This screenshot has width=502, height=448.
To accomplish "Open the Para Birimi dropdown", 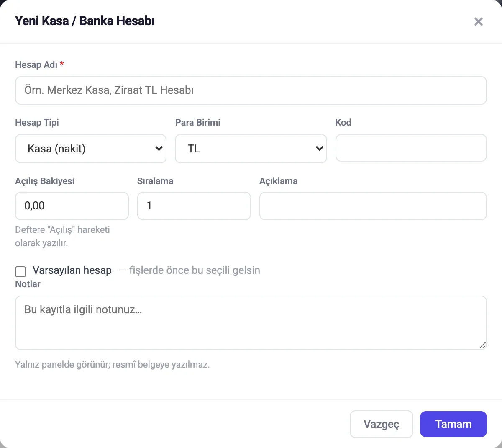I will [x=251, y=149].
